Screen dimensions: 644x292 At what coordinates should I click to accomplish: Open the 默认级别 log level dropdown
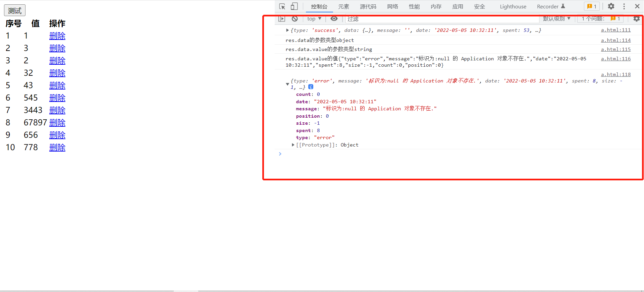[557, 19]
